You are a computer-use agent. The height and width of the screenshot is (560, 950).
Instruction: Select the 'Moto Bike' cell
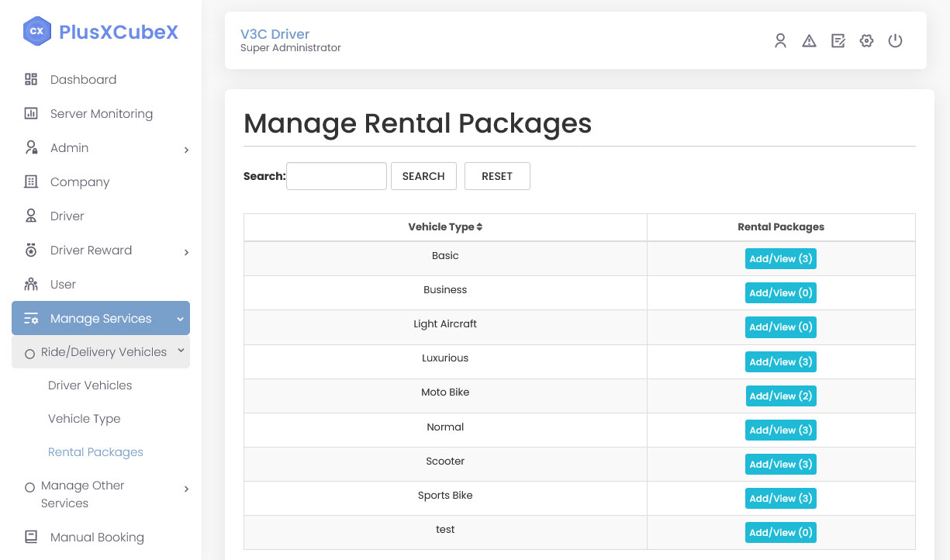pos(445,396)
